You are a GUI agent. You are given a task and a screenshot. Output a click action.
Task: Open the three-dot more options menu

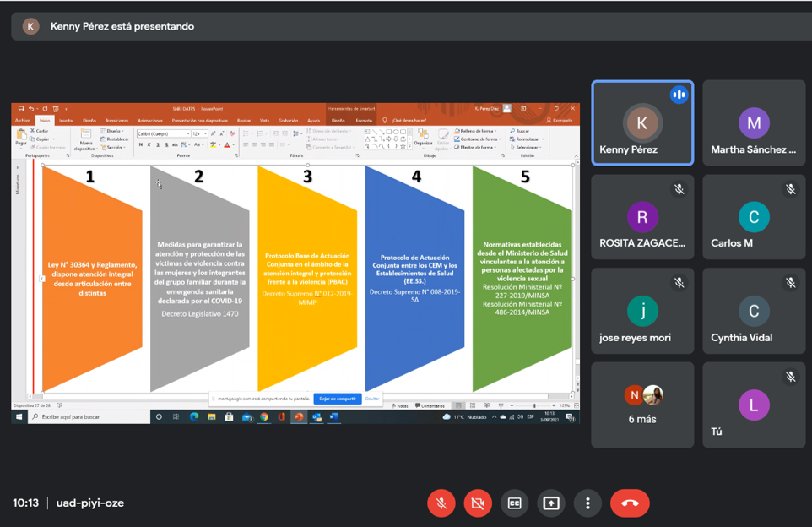[587, 503]
